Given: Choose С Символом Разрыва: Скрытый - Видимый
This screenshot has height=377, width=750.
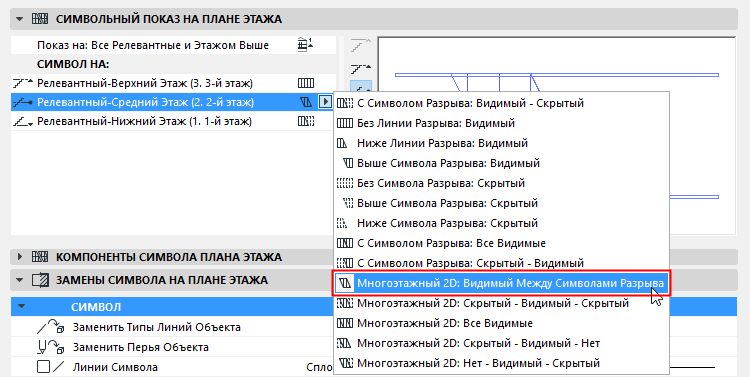Looking at the screenshot, I should pos(501,263).
